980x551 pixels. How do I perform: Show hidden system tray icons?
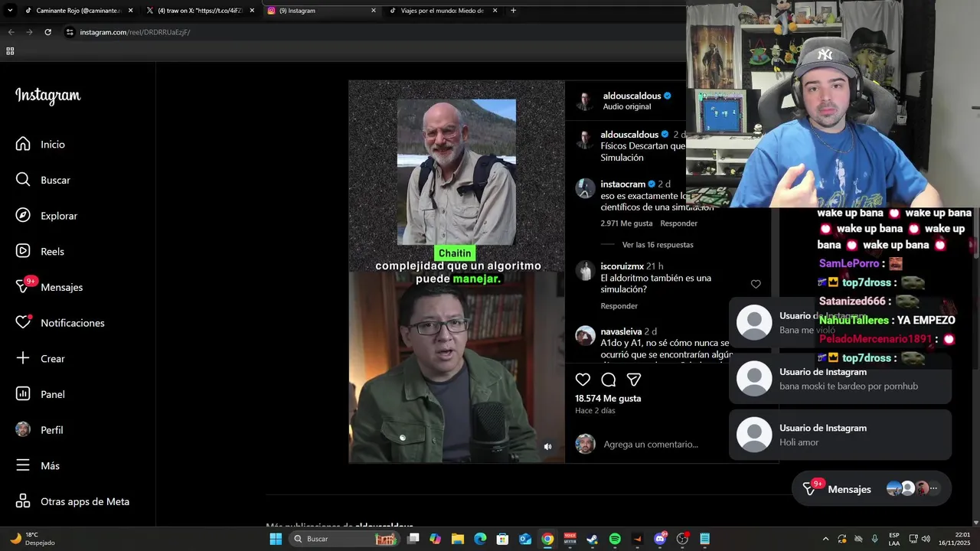click(x=825, y=539)
